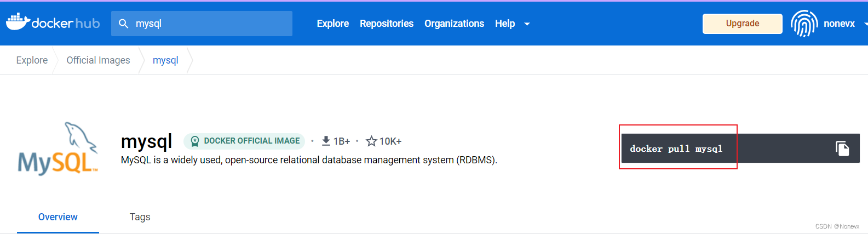Click the search magnifier icon
Screen dimensions: 868x234
[x=124, y=24]
